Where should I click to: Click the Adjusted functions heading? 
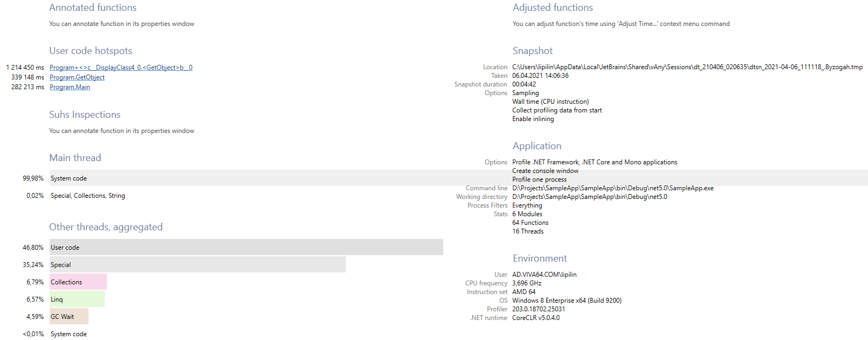point(553,8)
